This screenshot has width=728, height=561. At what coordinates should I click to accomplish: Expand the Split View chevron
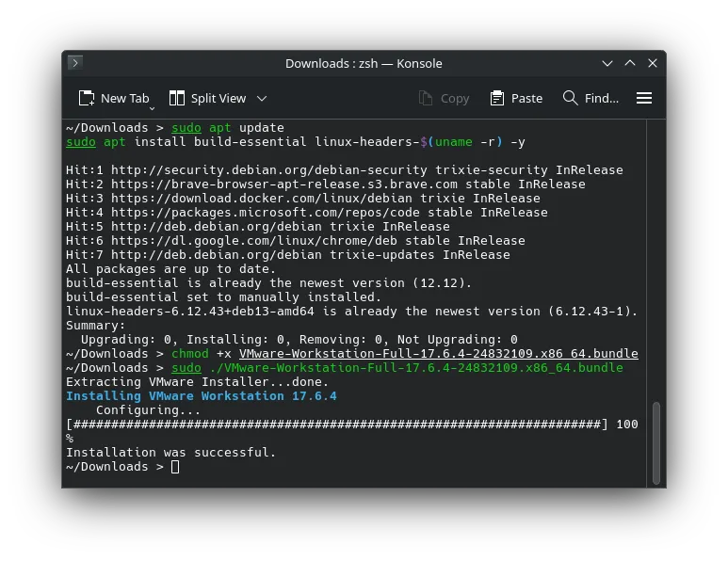(x=262, y=98)
